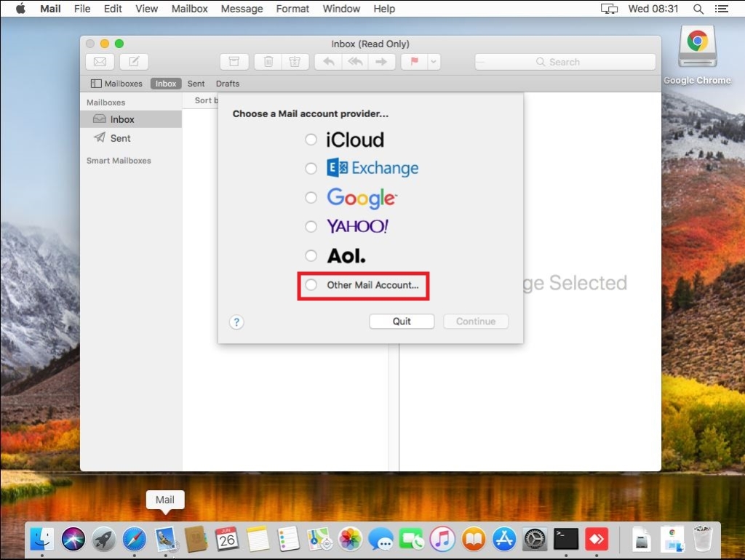
Task: Open the flag color dropdown arrow
Action: [x=434, y=62]
